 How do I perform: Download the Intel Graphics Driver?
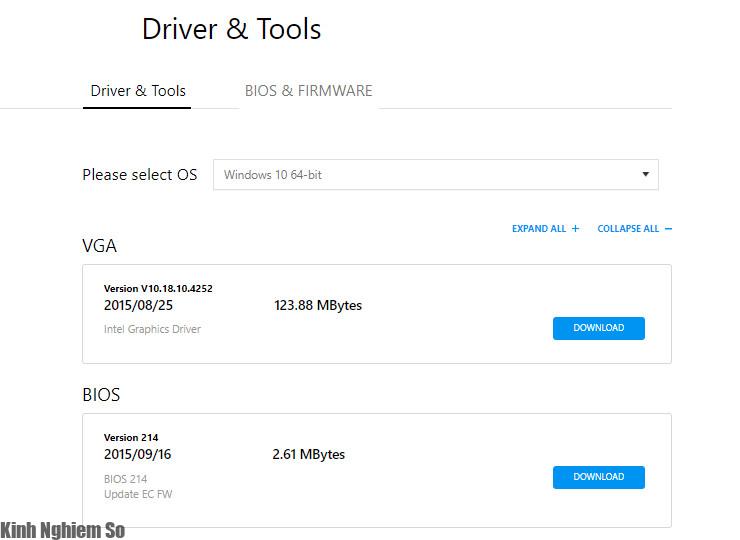pos(598,328)
